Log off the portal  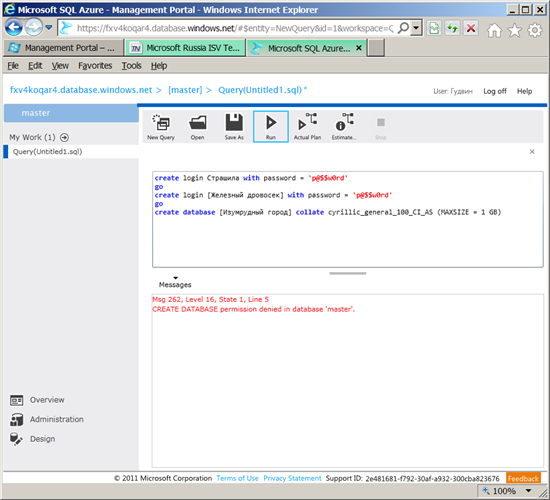(x=495, y=91)
